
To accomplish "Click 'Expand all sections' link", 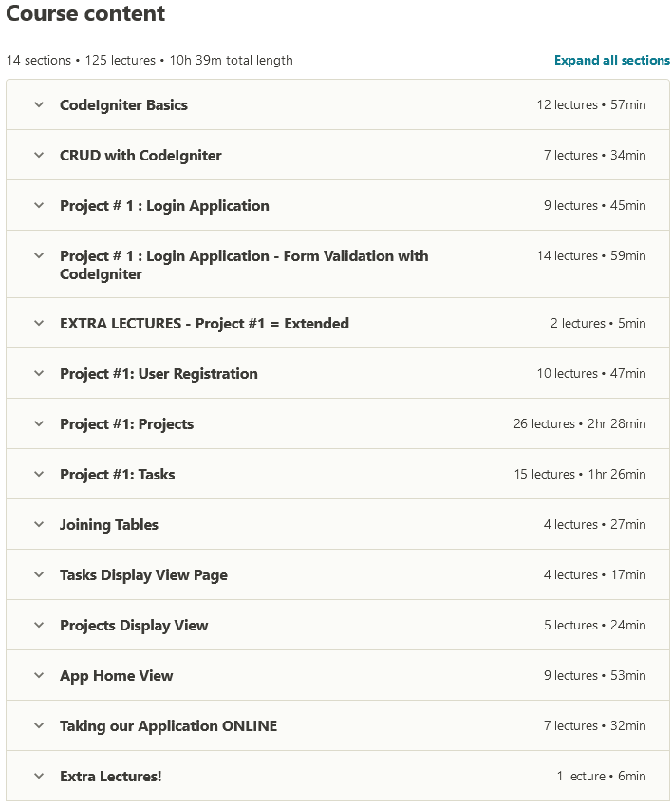I will click(612, 60).
